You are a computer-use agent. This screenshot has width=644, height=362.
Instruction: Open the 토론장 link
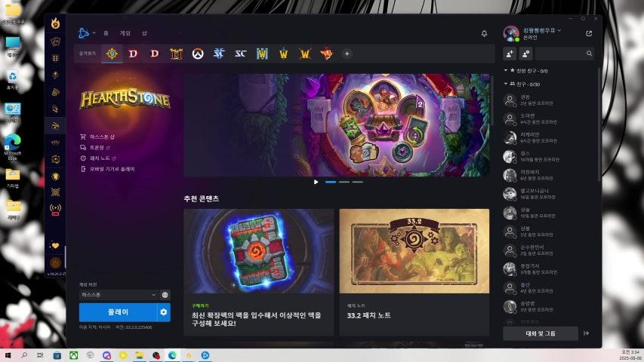95,147
